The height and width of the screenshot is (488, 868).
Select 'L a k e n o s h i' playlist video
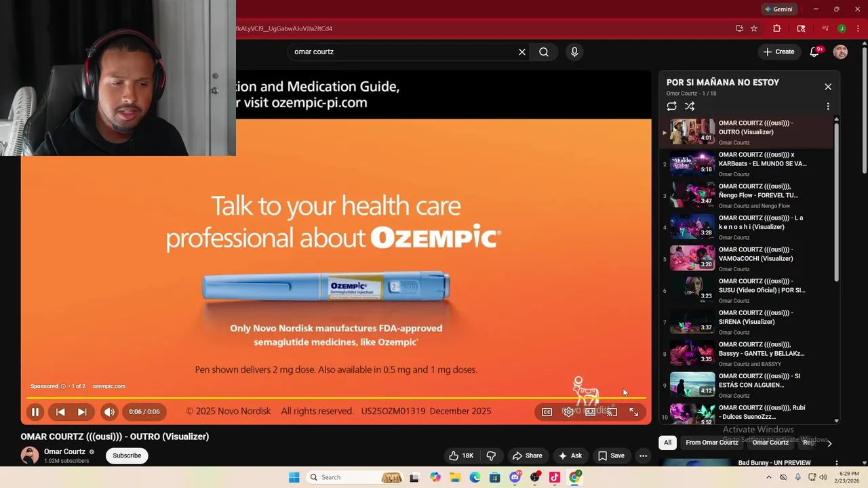click(746, 227)
